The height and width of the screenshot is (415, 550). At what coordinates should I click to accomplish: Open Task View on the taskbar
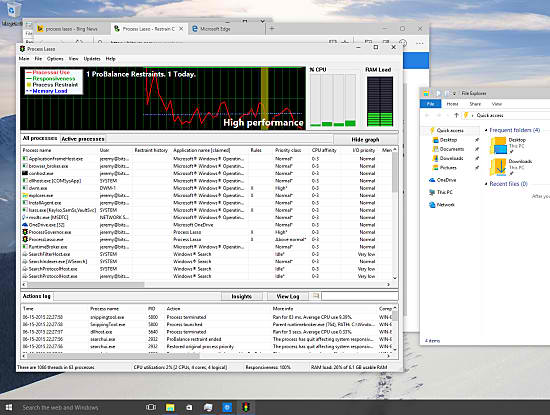151,407
